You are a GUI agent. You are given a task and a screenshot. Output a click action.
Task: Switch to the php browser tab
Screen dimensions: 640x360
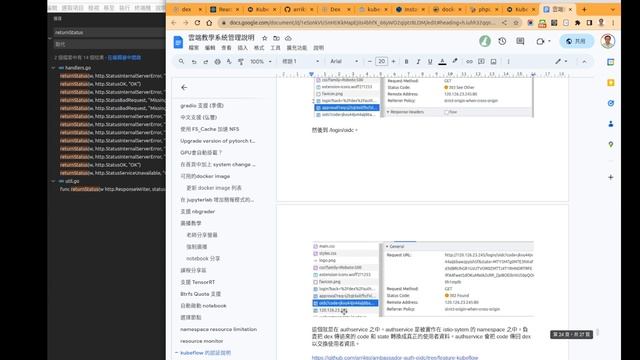(484, 9)
